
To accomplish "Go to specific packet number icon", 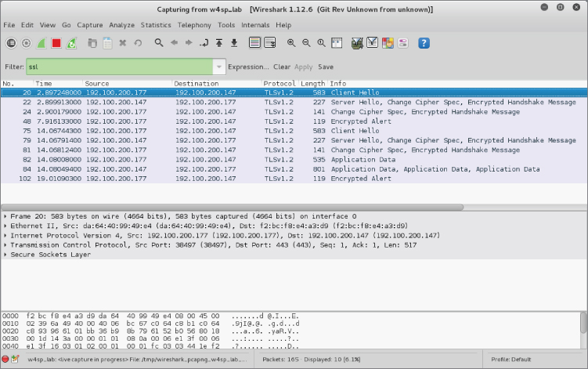I will pos(204,43).
